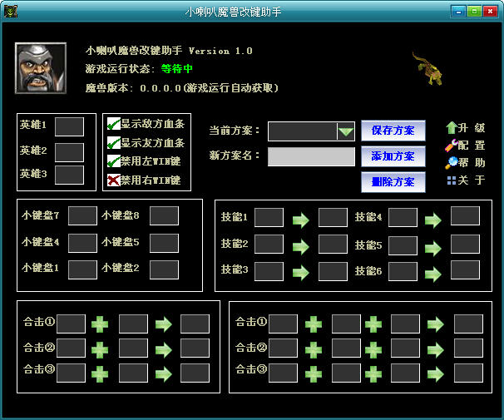Click left panel 合击① plus icon
Viewport: 504px width, 420px height.
click(x=100, y=324)
